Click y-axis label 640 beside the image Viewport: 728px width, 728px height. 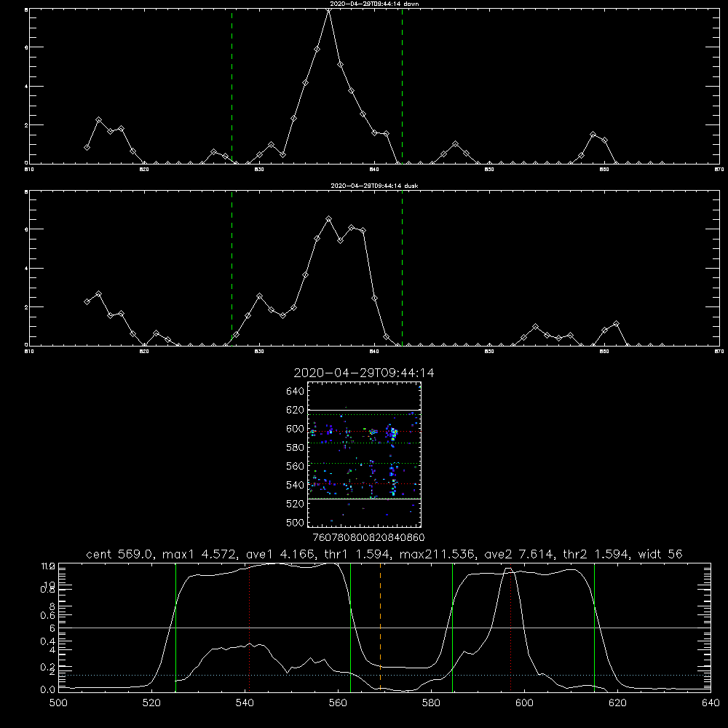[295, 392]
